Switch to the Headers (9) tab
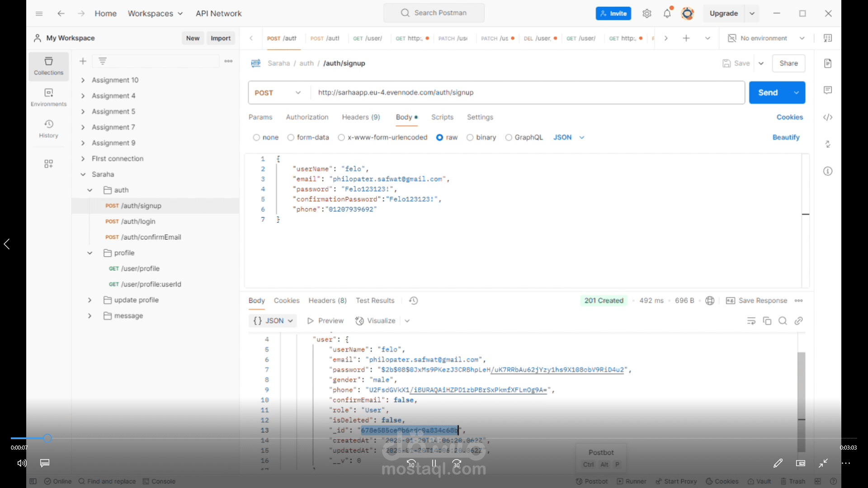 point(361,117)
